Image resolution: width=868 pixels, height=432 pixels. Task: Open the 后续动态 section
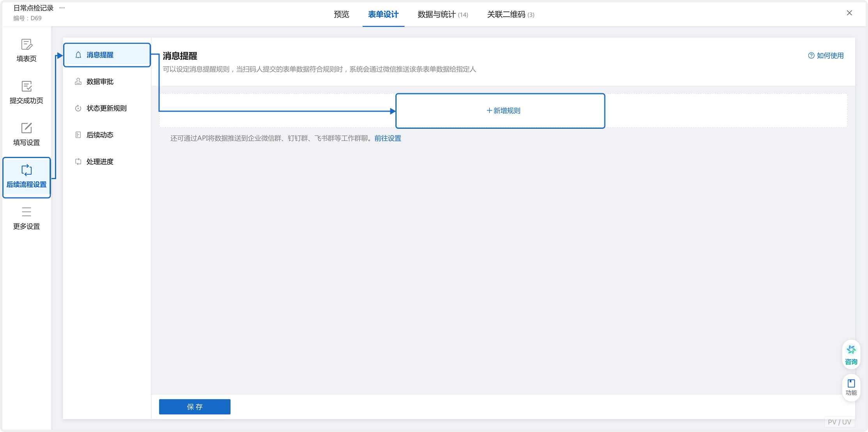pyautogui.click(x=99, y=135)
